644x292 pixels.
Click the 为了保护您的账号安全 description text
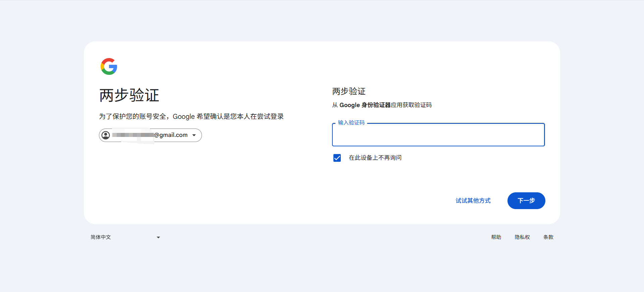[x=191, y=116]
